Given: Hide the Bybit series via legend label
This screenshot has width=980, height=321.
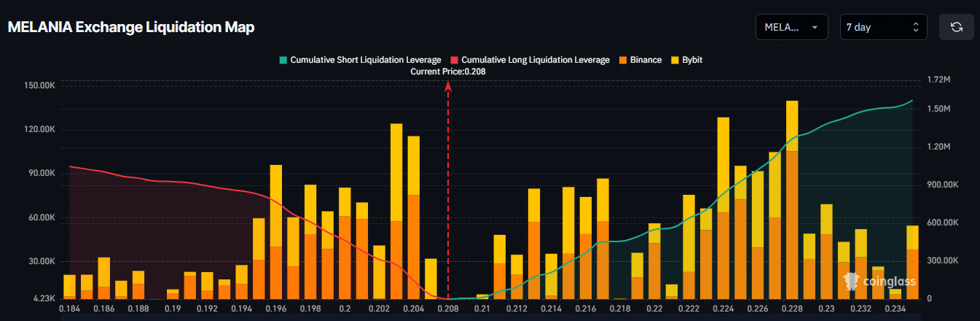Looking at the screenshot, I should pos(692,60).
